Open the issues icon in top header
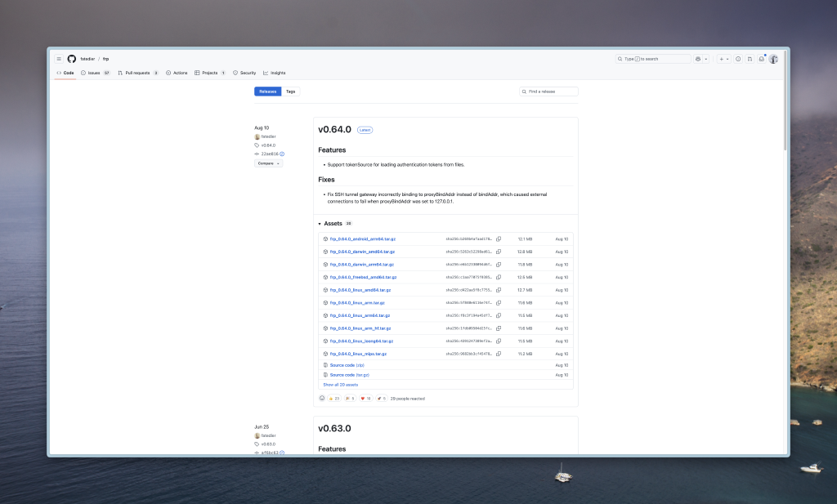The height and width of the screenshot is (504, 837). pyautogui.click(x=738, y=59)
